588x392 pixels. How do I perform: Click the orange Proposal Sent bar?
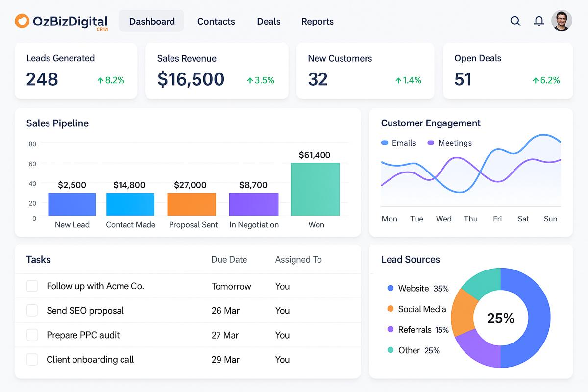click(192, 204)
